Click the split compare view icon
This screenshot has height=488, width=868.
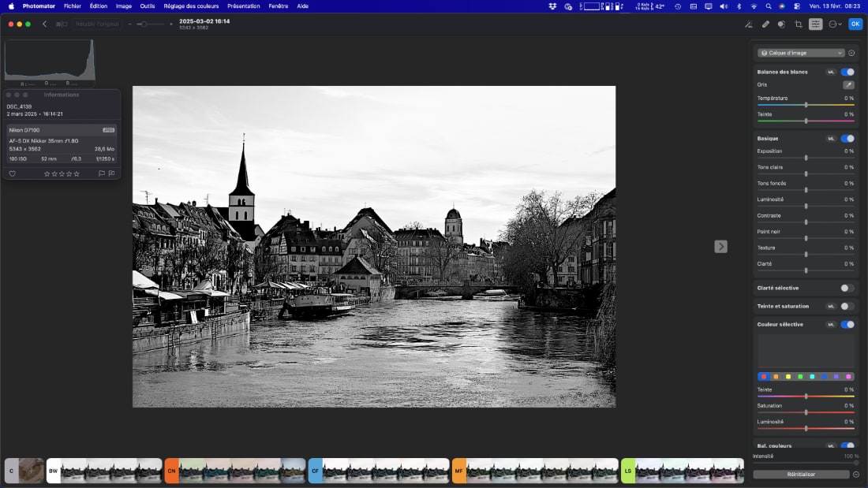62,24
